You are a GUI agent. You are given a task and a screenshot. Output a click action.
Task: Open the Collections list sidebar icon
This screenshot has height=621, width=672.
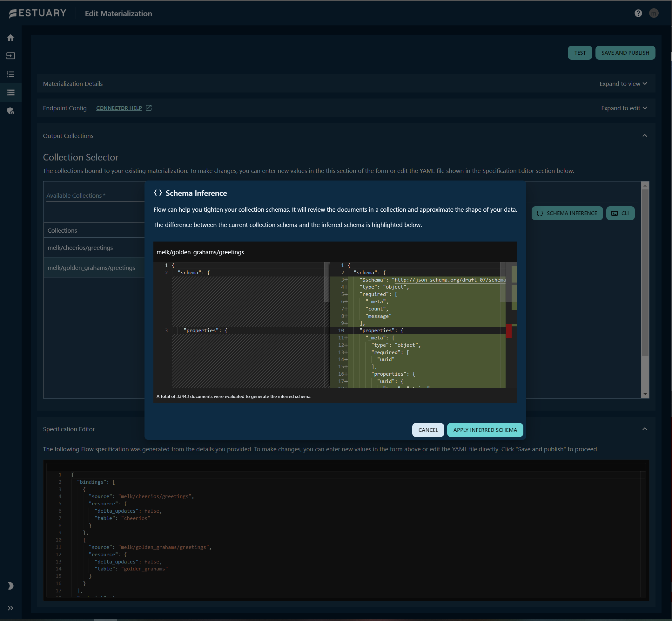[10, 74]
